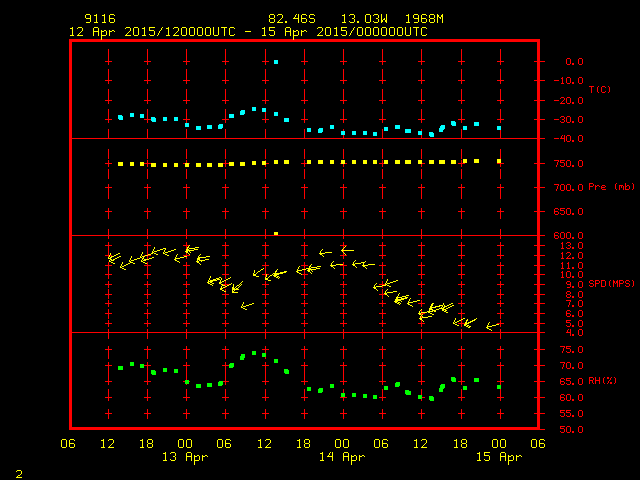
Task: Click the -40.0 temperature axis label
Action: (x=569, y=139)
